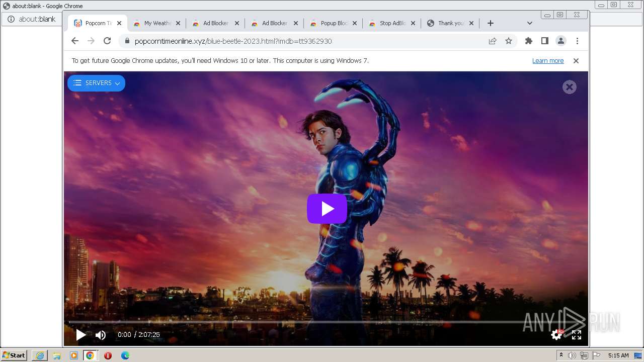Go forward to next page
Viewport: 644px width, 362px height.
point(91,41)
